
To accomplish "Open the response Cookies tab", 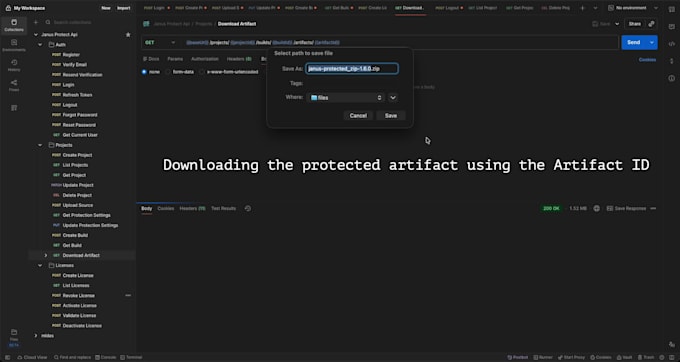I will (166, 209).
